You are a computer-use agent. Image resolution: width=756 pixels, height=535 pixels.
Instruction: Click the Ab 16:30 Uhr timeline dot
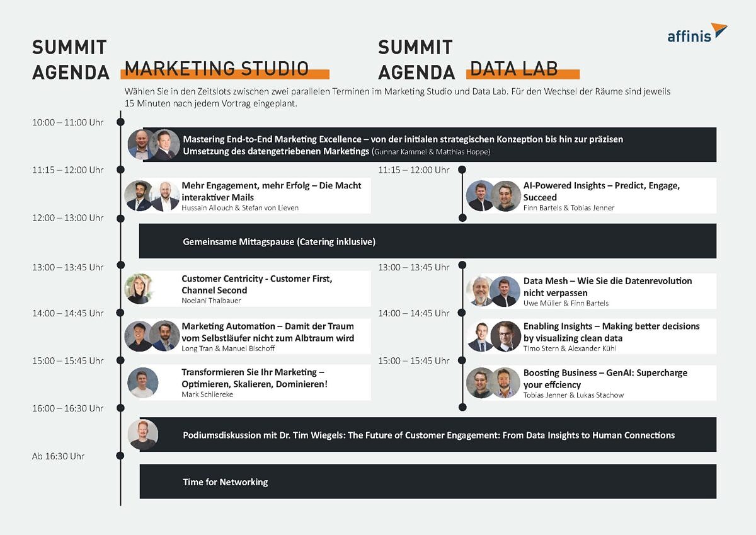(120, 456)
